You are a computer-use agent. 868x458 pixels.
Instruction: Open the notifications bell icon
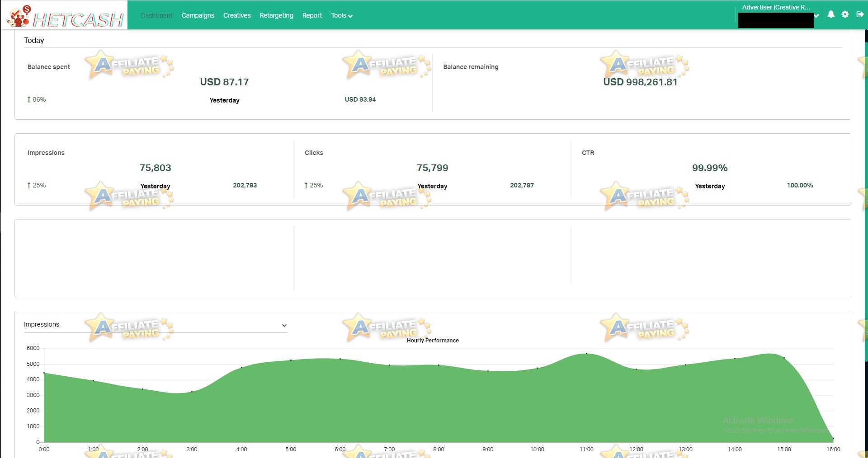(831, 14)
